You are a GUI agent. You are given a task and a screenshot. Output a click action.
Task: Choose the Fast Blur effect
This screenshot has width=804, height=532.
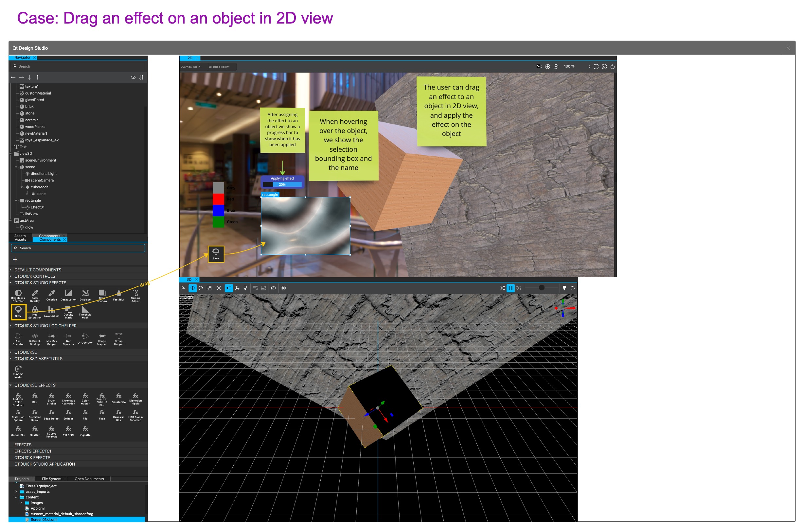click(118, 295)
